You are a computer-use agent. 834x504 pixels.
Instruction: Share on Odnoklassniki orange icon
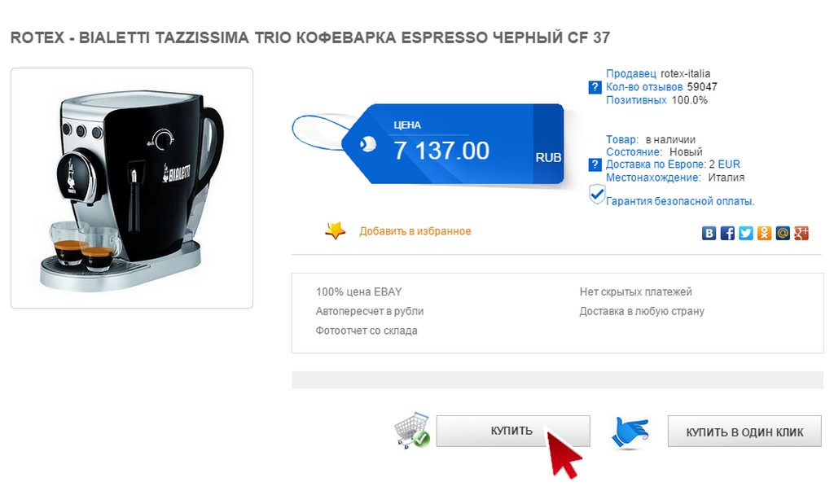tap(764, 234)
